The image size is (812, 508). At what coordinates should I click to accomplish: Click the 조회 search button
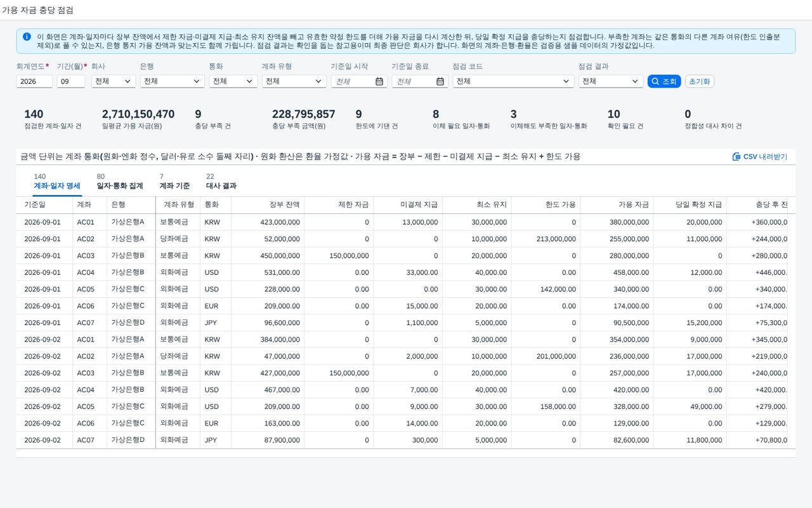click(664, 81)
